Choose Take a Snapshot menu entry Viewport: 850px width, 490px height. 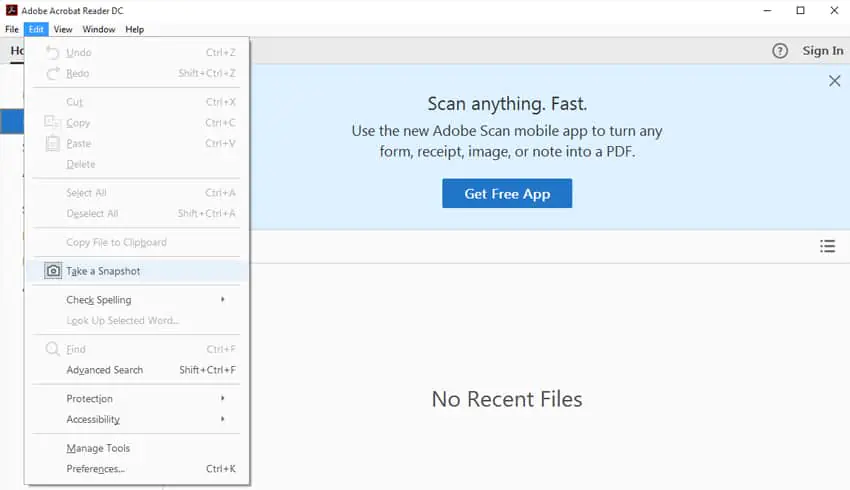point(137,270)
